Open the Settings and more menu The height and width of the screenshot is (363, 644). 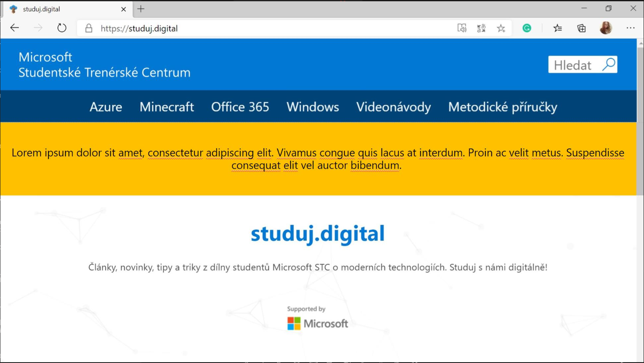(631, 28)
